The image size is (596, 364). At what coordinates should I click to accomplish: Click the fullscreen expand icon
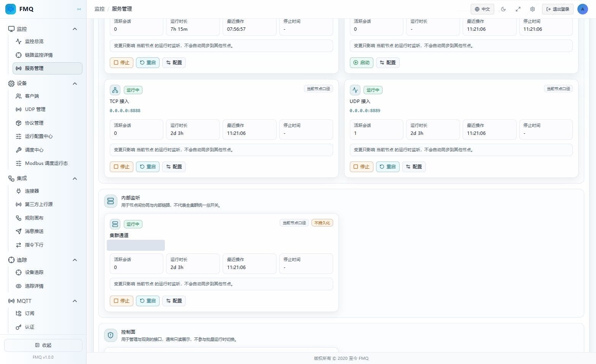518,9
